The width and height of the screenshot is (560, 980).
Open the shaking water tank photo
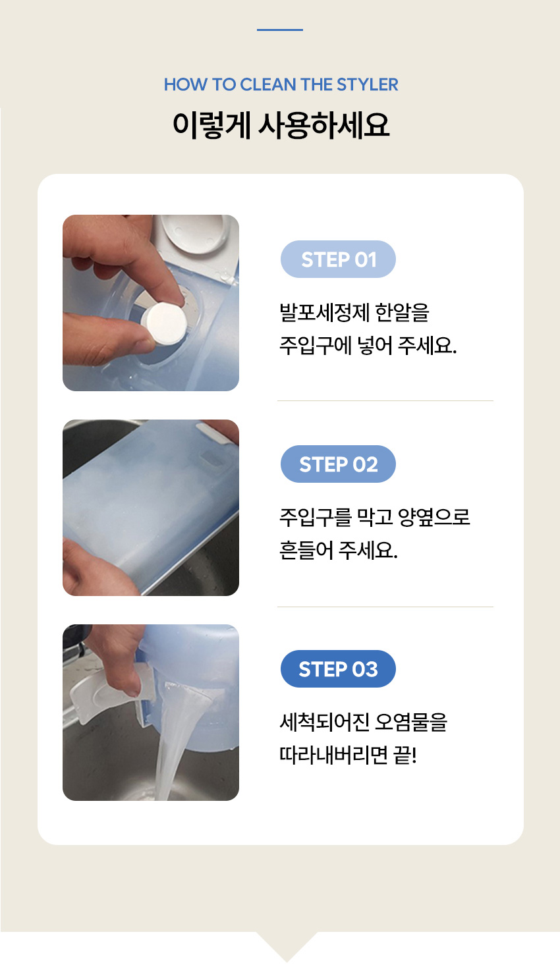pyautogui.click(x=151, y=508)
